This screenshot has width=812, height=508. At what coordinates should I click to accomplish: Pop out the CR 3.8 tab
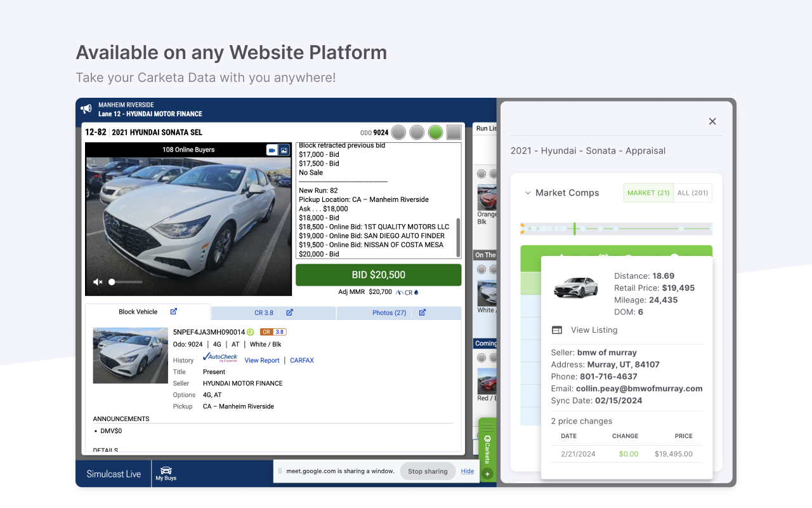click(x=289, y=312)
